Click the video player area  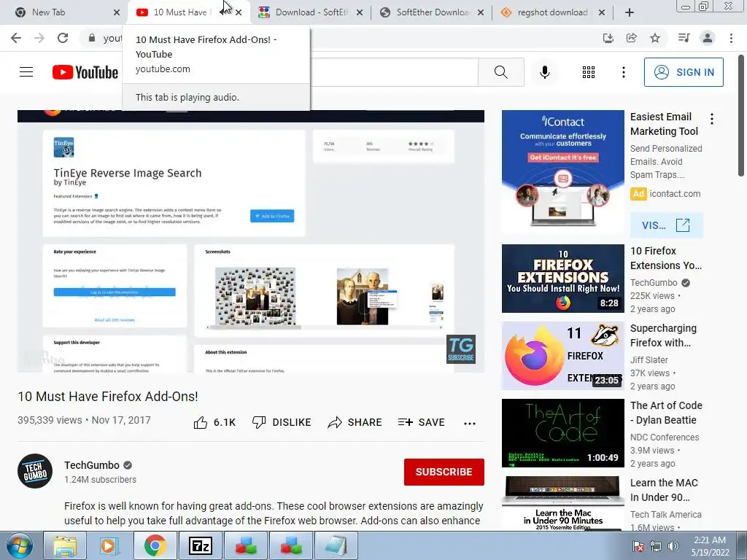pos(251,241)
